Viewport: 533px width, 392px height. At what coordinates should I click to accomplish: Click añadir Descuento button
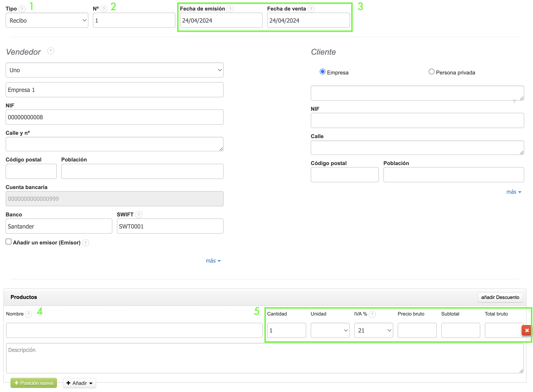coord(500,297)
